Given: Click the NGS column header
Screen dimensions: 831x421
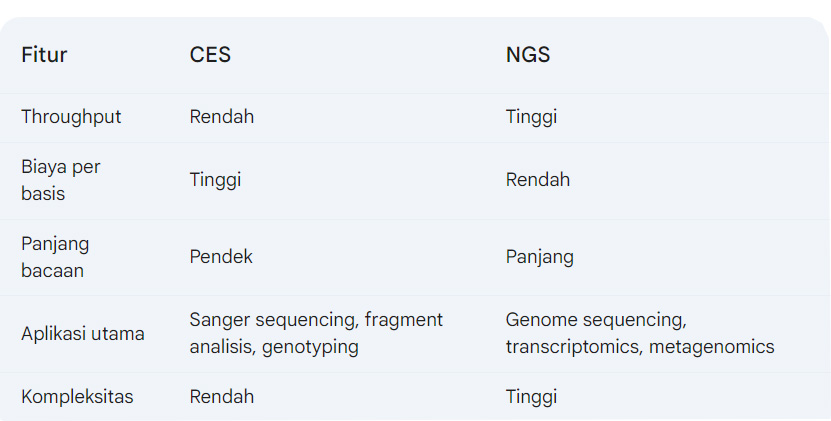Looking at the screenshot, I should [528, 55].
